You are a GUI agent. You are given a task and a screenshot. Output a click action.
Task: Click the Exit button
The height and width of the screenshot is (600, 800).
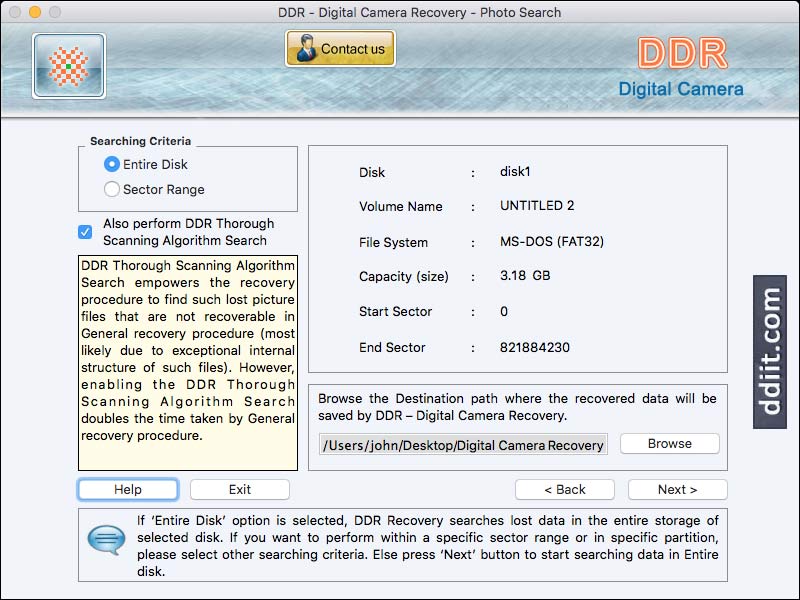[x=239, y=489]
